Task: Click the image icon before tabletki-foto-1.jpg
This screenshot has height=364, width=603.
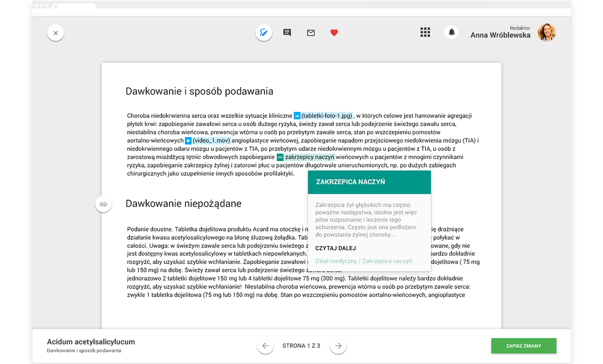Action: click(297, 116)
